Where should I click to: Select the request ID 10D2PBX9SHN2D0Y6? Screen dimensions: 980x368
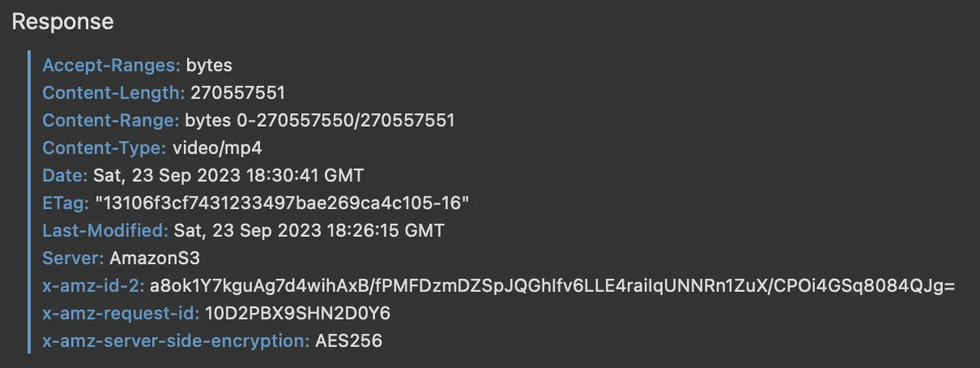pos(298,313)
